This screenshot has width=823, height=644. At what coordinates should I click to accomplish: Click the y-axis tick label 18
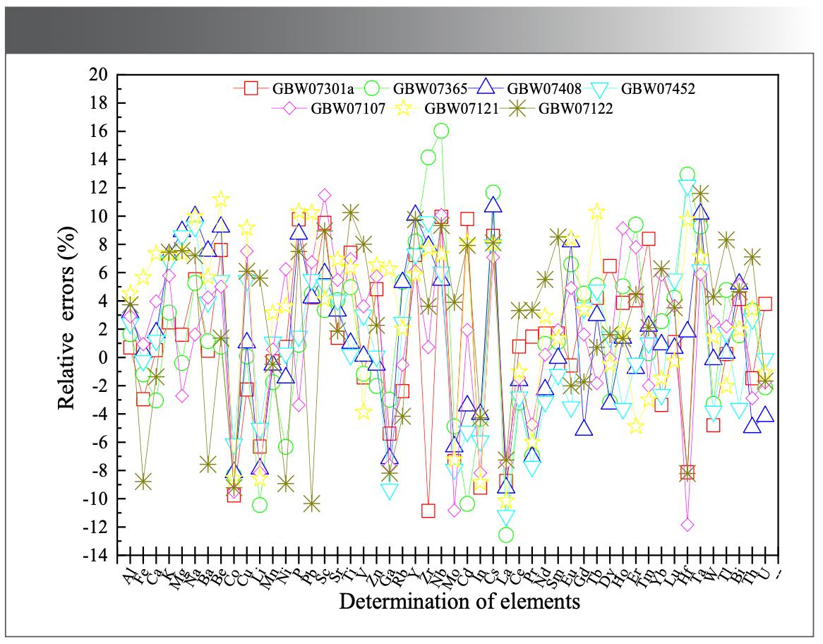pos(97,103)
